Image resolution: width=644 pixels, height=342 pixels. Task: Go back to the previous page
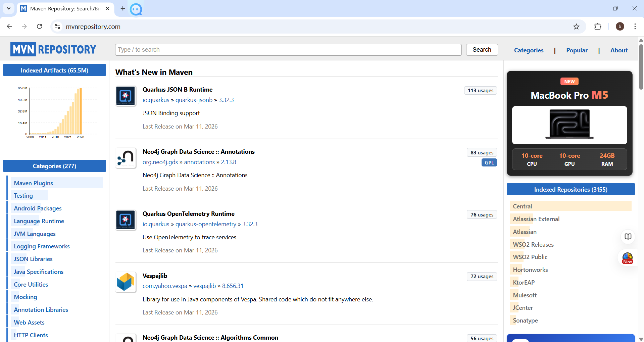coord(9,27)
